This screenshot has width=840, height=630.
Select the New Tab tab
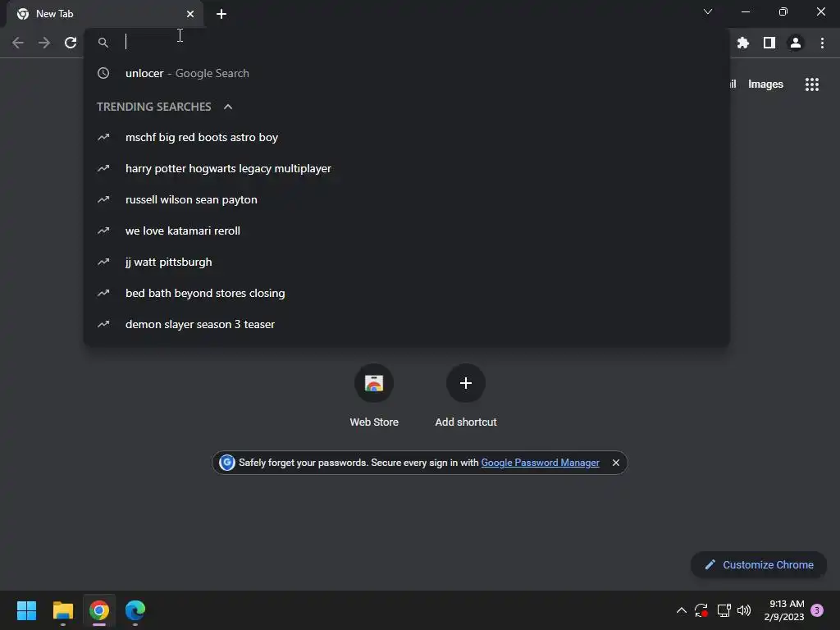tap(105, 14)
